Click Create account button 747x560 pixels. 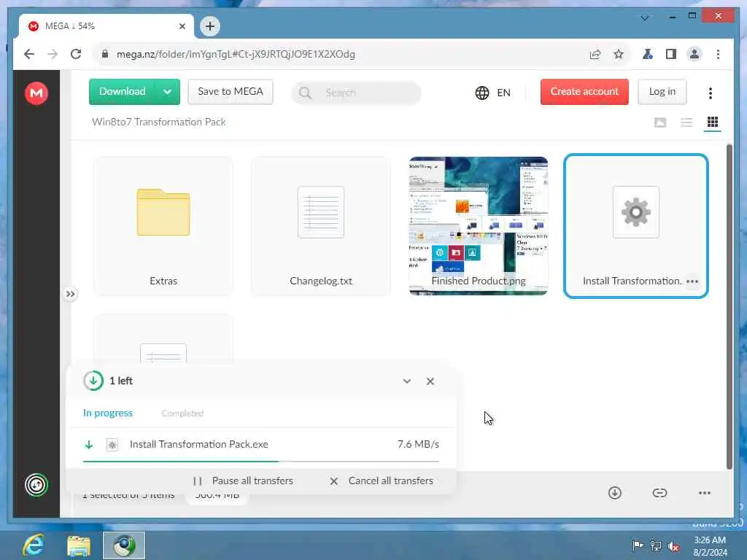tap(584, 91)
